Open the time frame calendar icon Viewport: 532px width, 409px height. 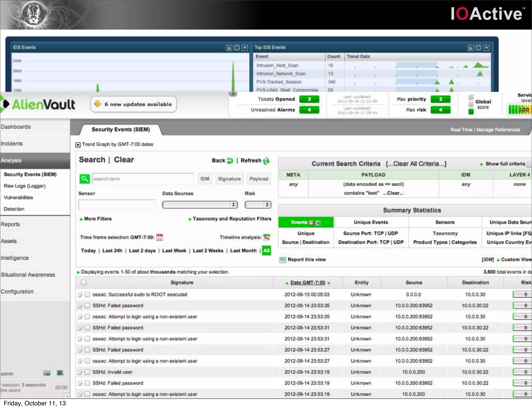tap(159, 237)
